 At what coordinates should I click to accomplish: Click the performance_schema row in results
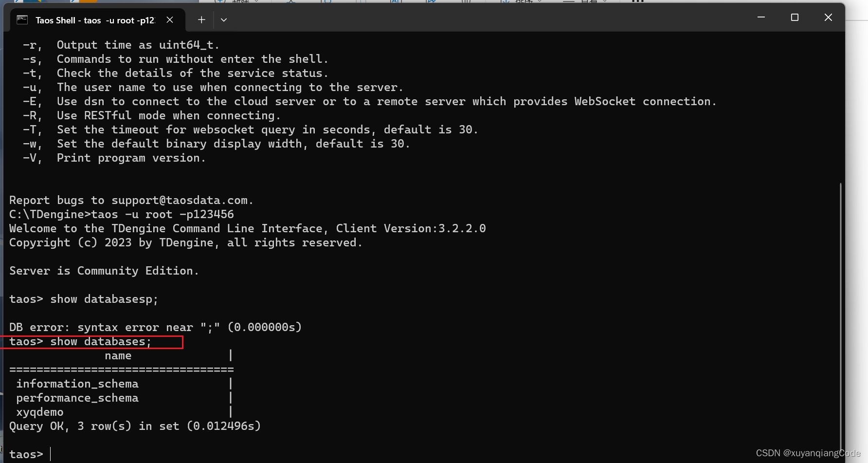pyautogui.click(x=77, y=398)
